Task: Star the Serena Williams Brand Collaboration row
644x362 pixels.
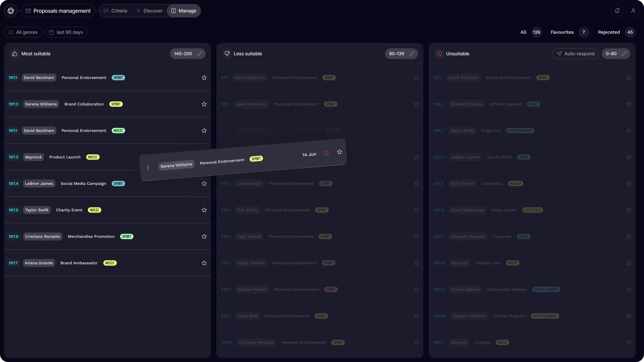Action: point(204,104)
